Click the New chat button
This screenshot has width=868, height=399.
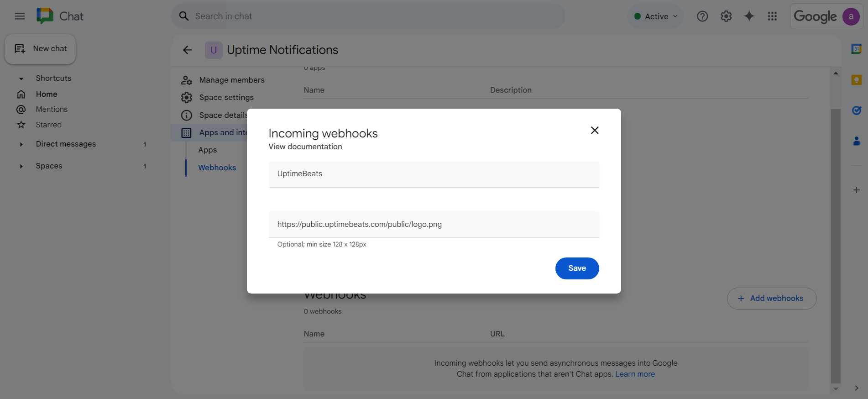40,49
